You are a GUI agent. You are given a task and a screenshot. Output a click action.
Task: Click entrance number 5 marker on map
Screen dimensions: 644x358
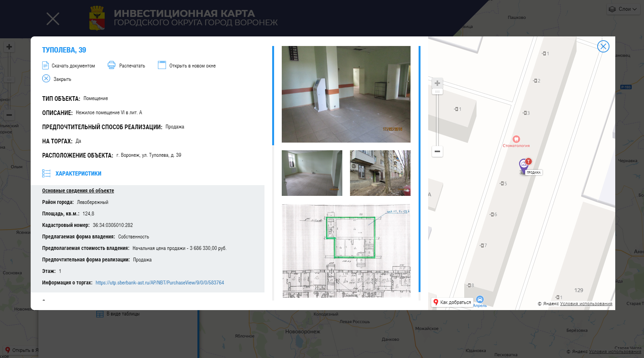click(x=503, y=184)
